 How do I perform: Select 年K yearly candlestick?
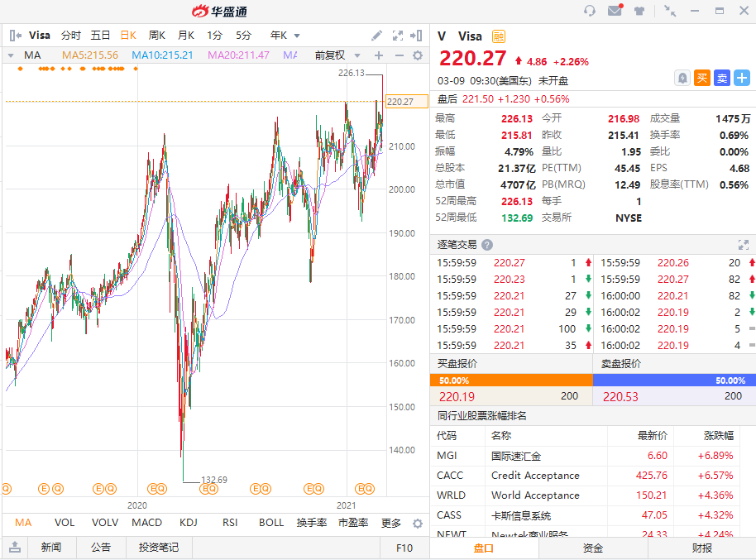click(x=279, y=36)
